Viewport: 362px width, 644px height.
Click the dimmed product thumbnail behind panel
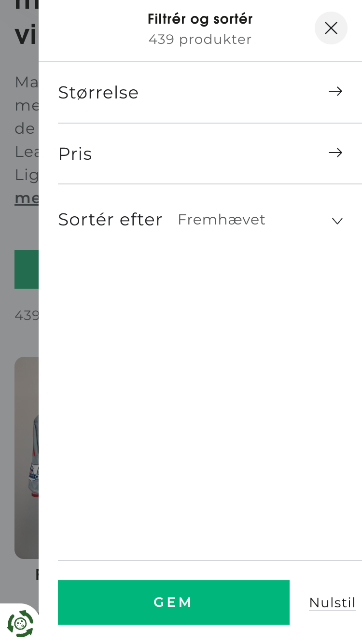pyautogui.click(x=27, y=458)
